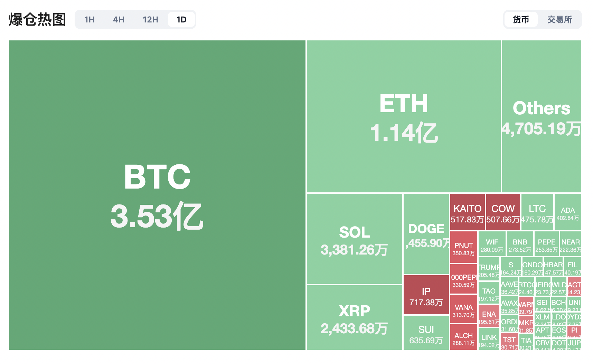The image size is (593, 364).
Task: Switch view to 货币 (currency)
Action: pyautogui.click(x=521, y=20)
